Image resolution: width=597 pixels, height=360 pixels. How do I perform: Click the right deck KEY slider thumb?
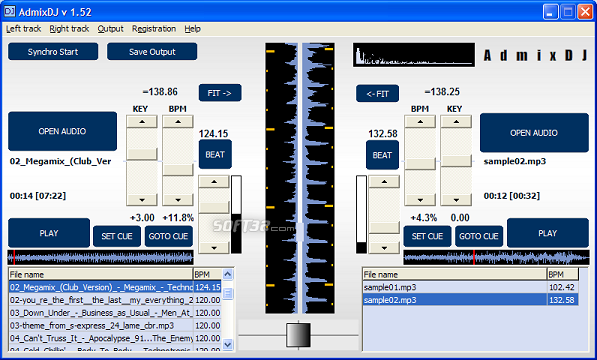(456, 160)
